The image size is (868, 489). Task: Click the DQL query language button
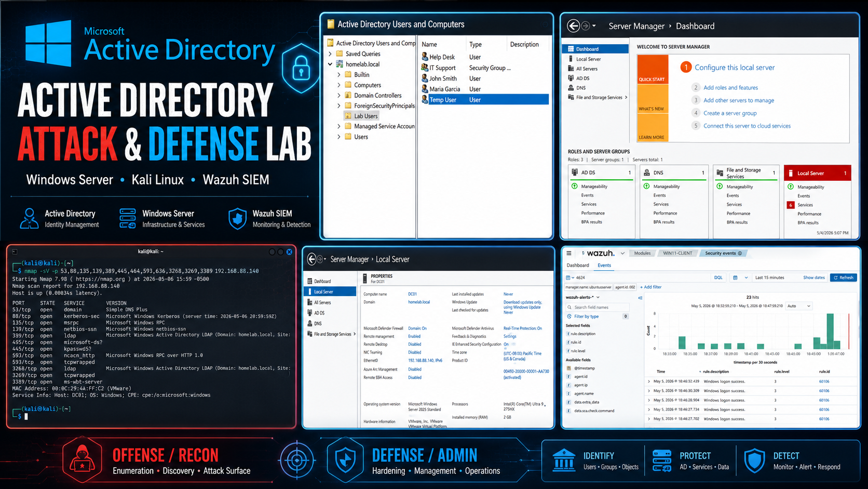tap(718, 277)
